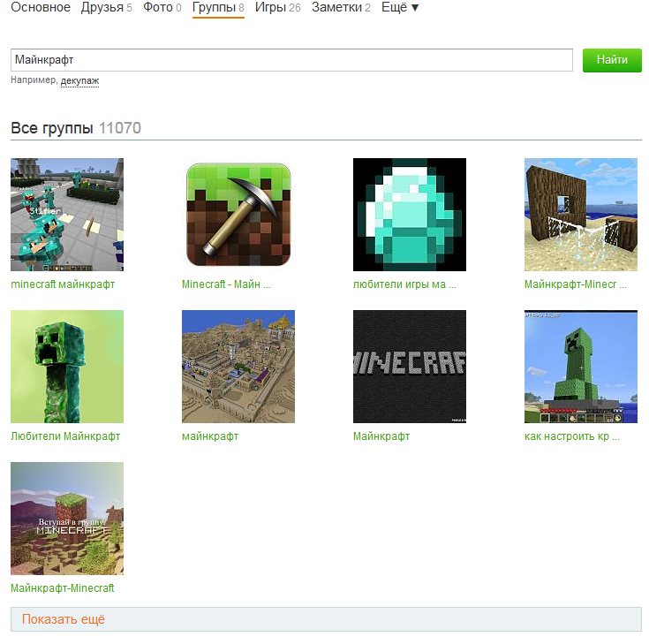Viewport: 649px width, 644px height.
Task: Click the Все группы 11070 heading
Action: (x=76, y=128)
